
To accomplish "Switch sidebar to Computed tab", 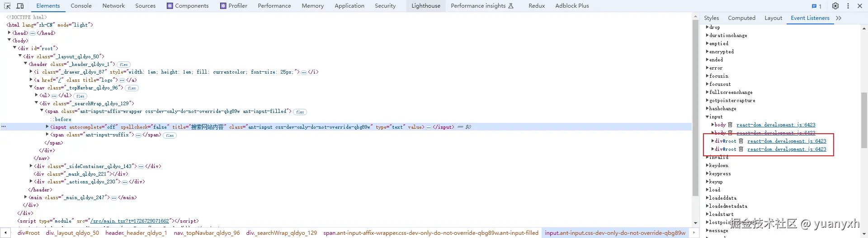I will 741,18.
